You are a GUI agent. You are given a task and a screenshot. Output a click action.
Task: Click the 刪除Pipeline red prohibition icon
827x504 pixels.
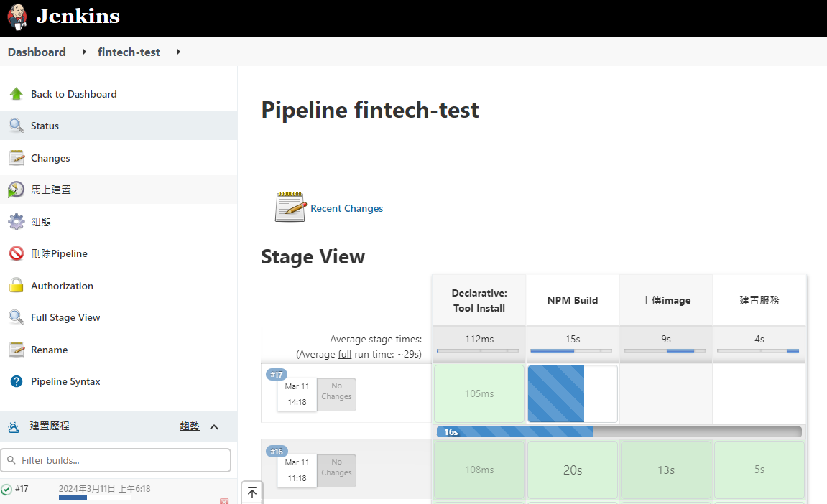point(17,253)
